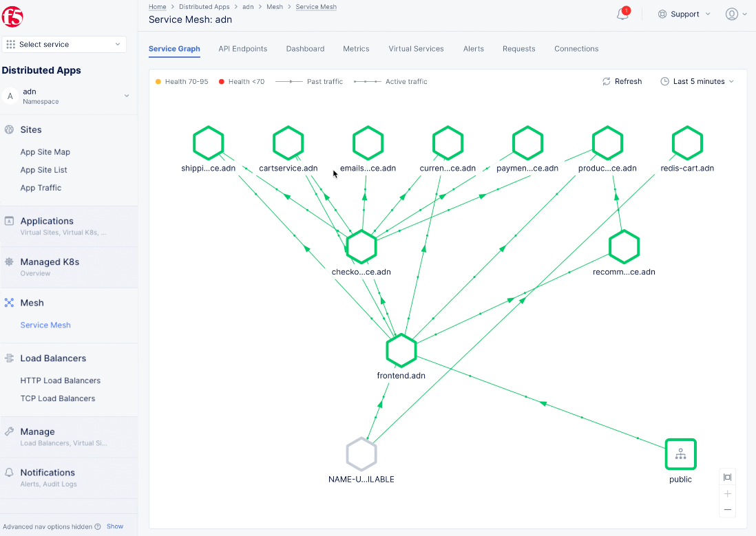Collapse the adn Namespace selector chevron
This screenshot has width=756, height=536.
tap(126, 96)
